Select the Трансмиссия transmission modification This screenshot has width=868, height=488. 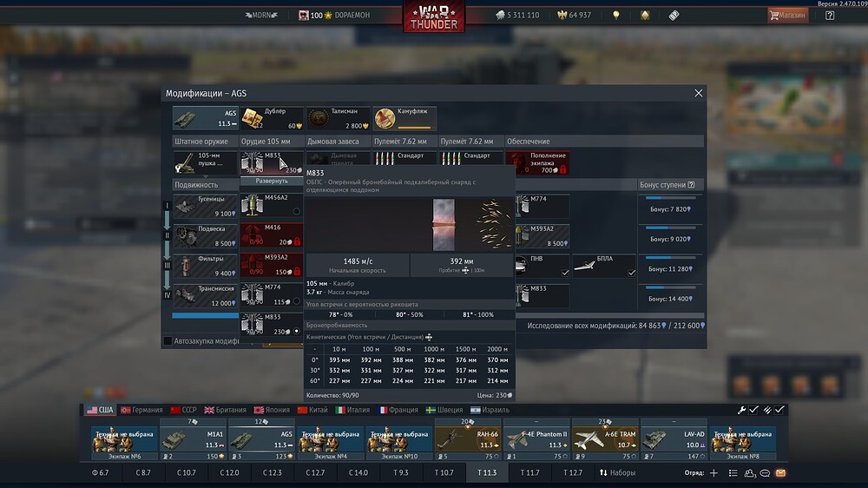click(x=206, y=296)
